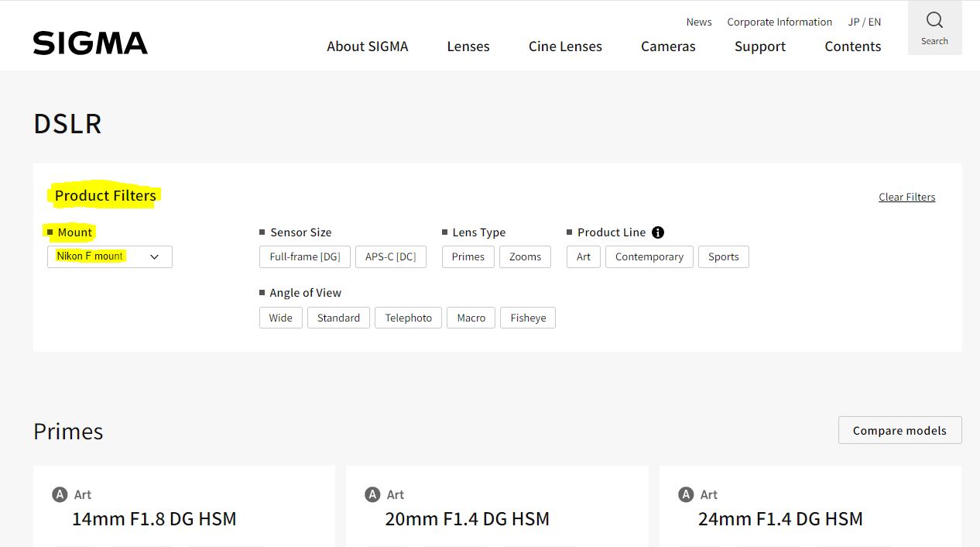The image size is (980, 547).
Task: Open the Lenses menu
Action: coord(468,46)
